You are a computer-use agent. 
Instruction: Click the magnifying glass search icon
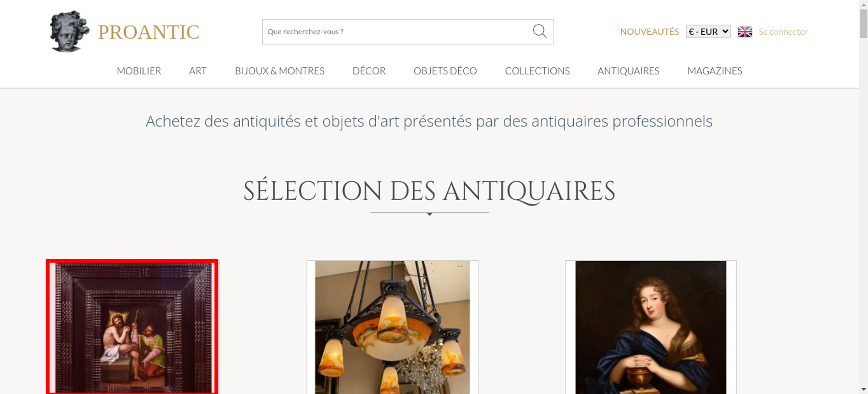coord(539,31)
